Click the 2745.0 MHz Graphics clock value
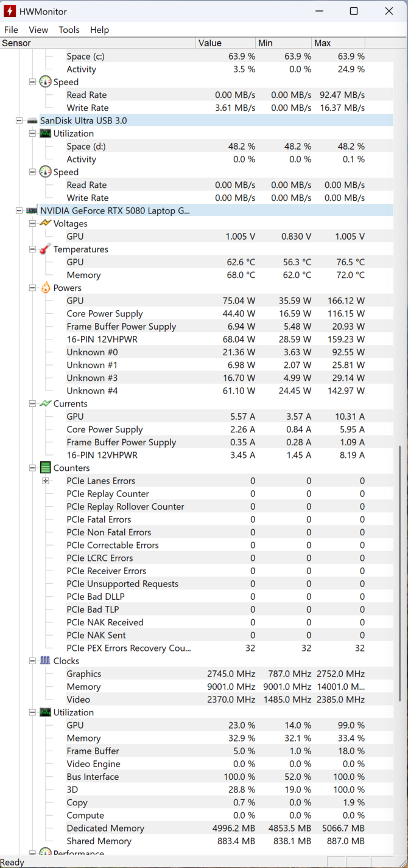Image resolution: width=408 pixels, height=868 pixels. click(231, 673)
